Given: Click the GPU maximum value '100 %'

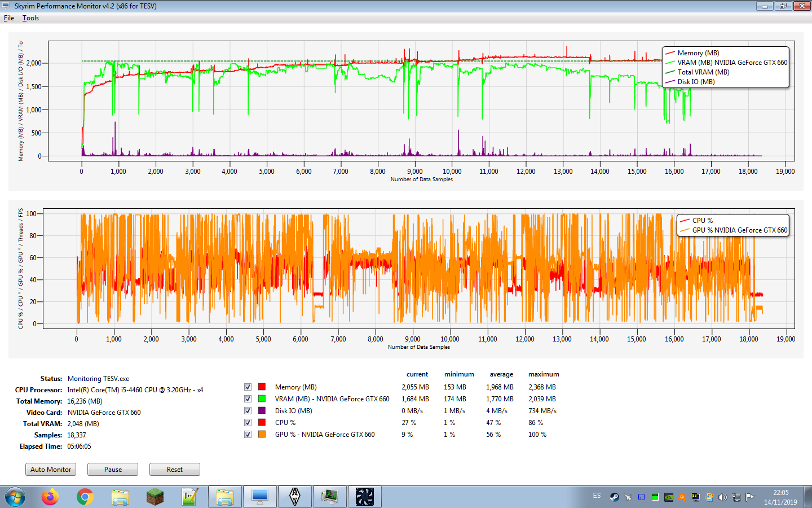Looking at the screenshot, I should pyautogui.click(x=537, y=435).
